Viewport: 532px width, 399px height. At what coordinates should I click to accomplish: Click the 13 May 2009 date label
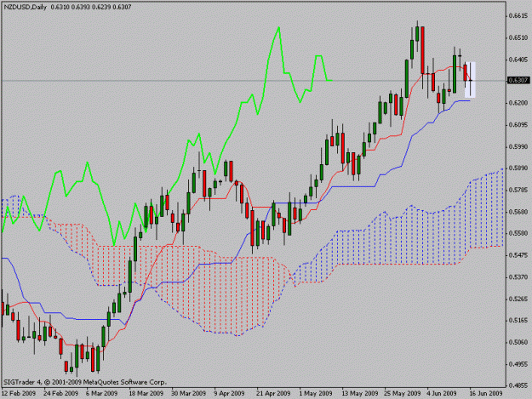coord(360,394)
